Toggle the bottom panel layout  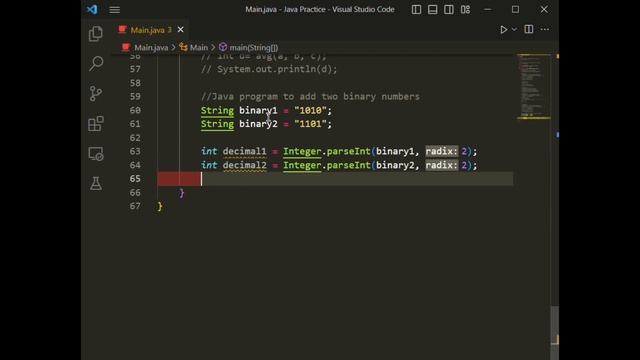click(433, 9)
